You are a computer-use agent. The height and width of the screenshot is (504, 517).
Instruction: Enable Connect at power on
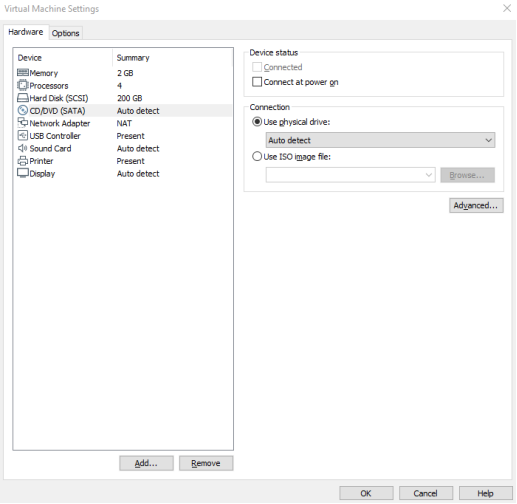pos(257,82)
